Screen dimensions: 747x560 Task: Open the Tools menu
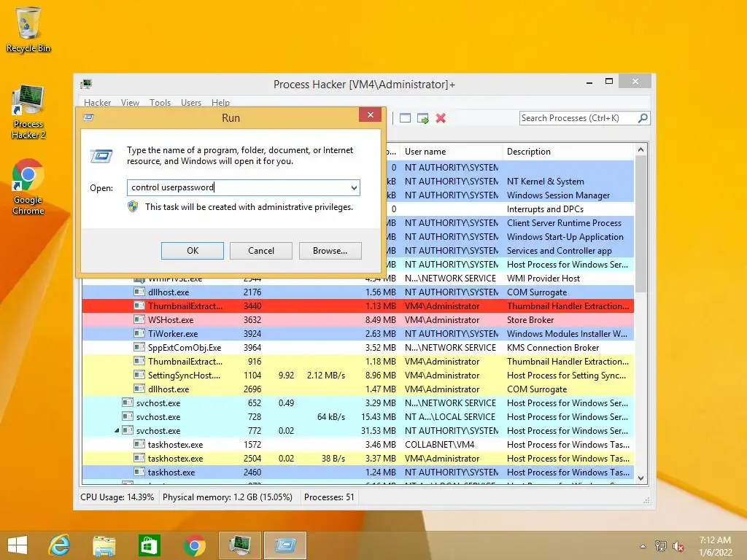pos(160,102)
